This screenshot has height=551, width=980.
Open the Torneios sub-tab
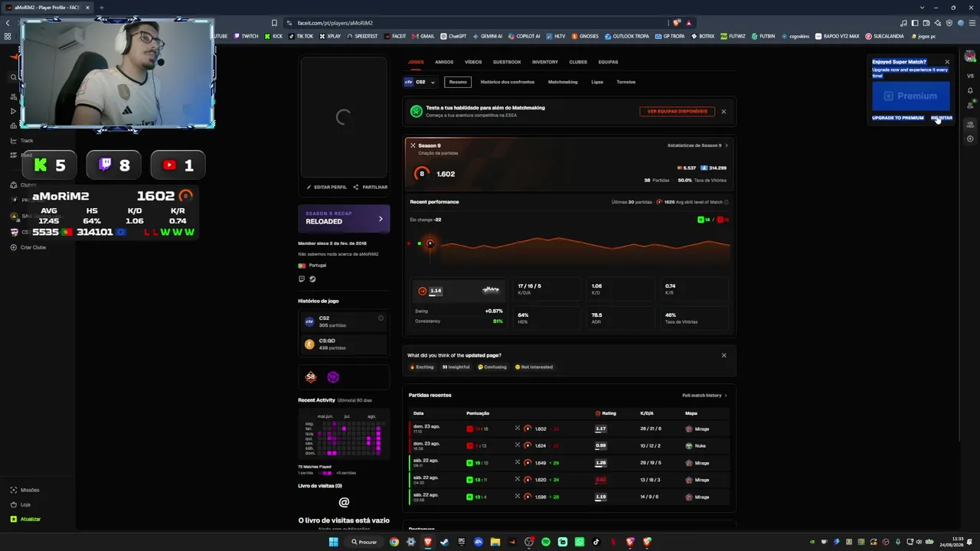coord(626,82)
